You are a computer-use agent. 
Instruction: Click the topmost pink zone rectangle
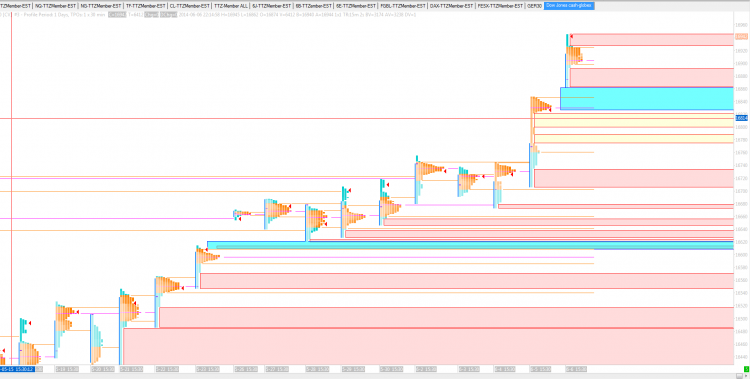(x=651, y=39)
